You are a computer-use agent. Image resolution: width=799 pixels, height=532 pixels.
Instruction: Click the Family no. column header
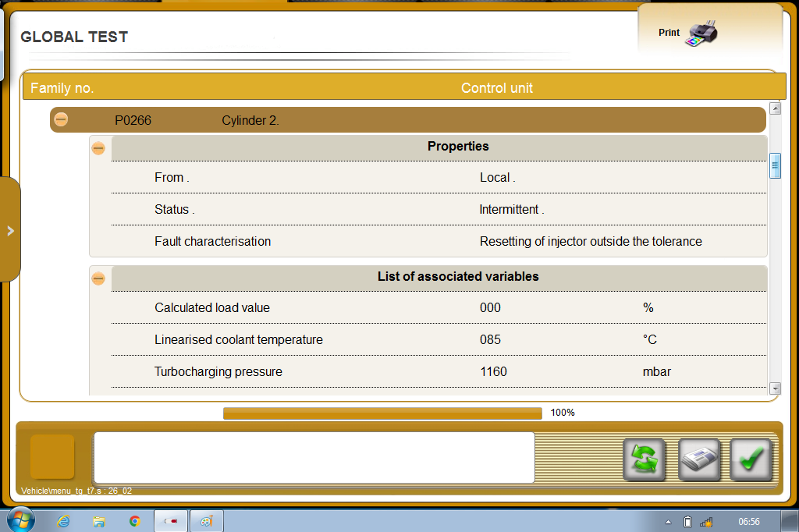coord(62,88)
